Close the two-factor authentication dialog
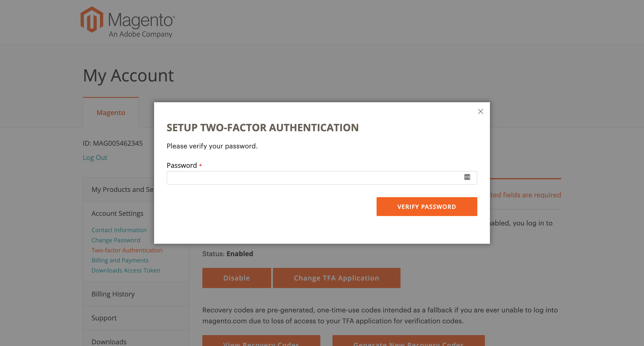Image resolution: width=644 pixels, height=346 pixels. pos(480,111)
